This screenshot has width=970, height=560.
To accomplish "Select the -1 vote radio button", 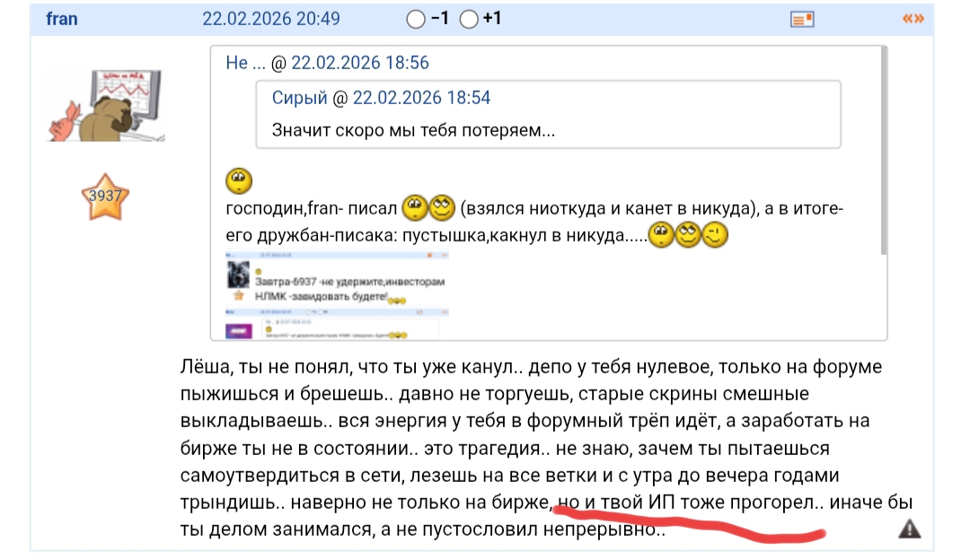I will 416,20.
